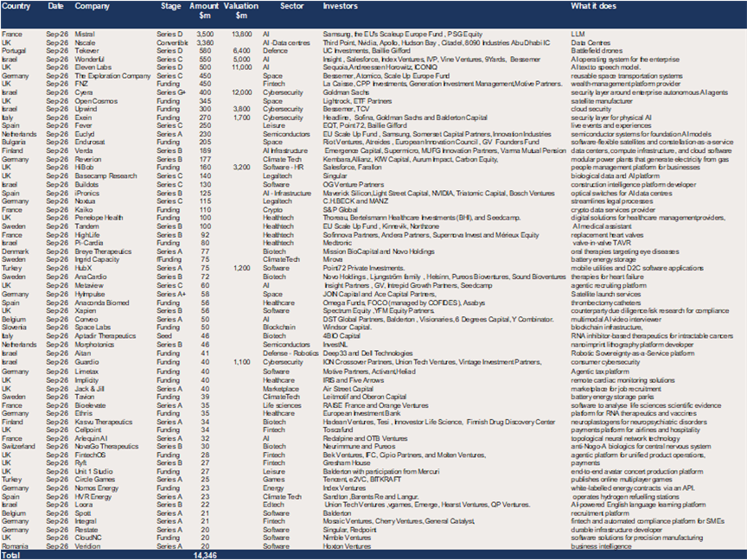The height and width of the screenshot is (560, 747).
Task: Select the Eleven Labs company cell
Action: [93, 67]
